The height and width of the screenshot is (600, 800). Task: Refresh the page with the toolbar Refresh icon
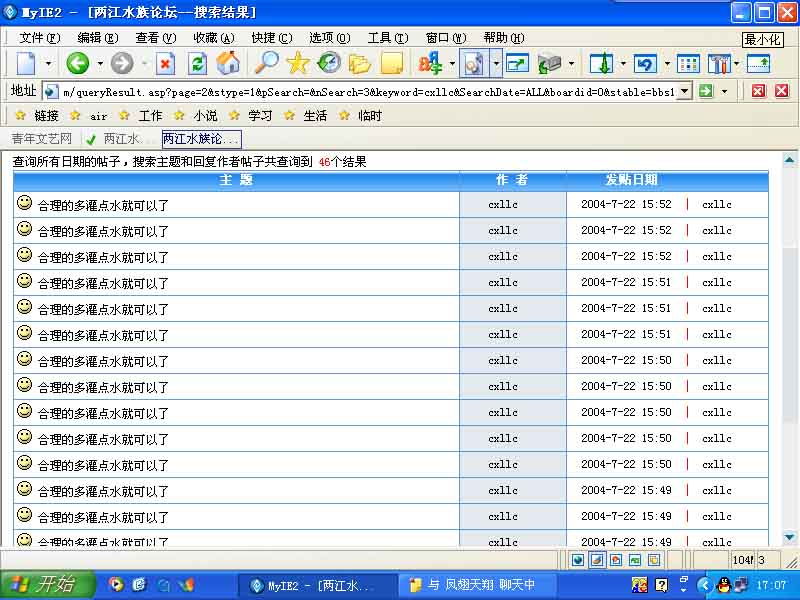pyautogui.click(x=197, y=64)
